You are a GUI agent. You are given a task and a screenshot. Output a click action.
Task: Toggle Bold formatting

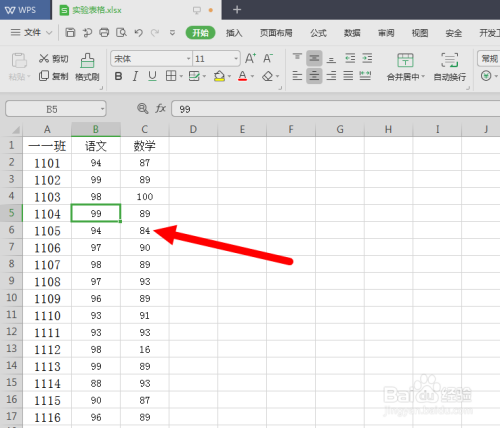click(118, 76)
